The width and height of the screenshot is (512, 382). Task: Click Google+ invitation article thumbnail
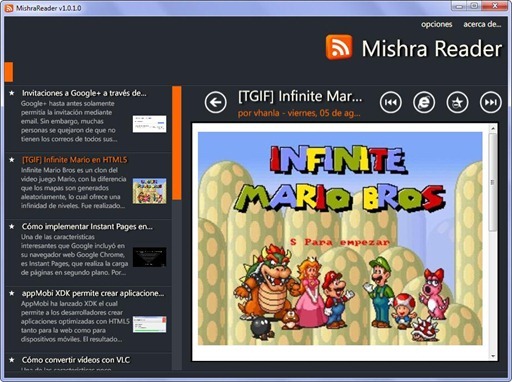pyautogui.click(x=149, y=124)
